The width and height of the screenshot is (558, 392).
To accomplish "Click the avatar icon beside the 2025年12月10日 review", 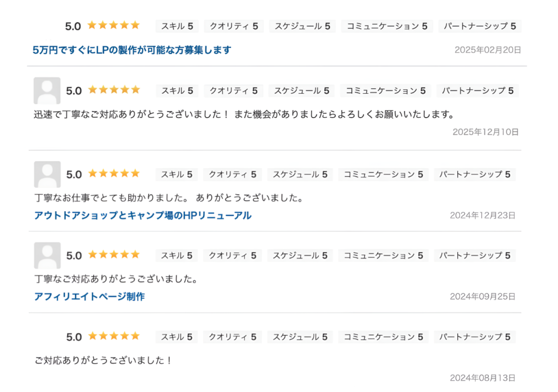I will [47, 90].
